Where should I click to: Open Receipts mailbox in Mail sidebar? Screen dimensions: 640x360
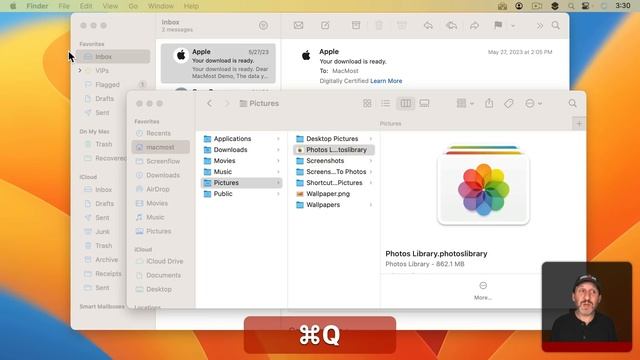[108, 273]
